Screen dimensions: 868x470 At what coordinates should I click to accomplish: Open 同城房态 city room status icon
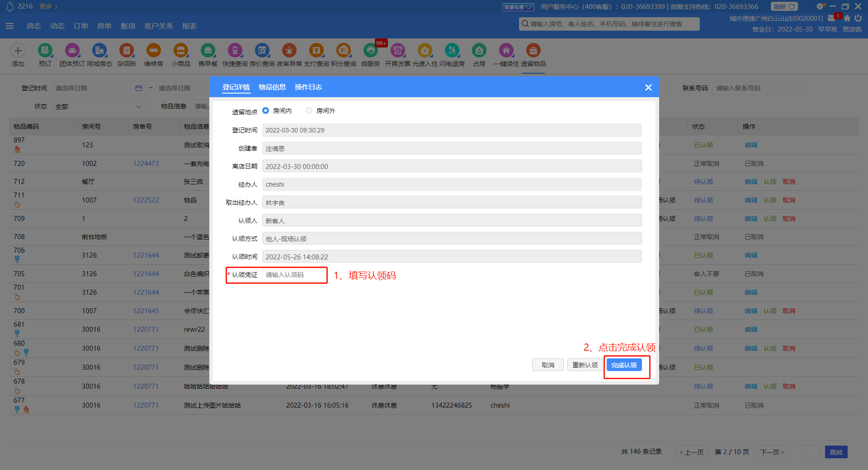[x=99, y=51]
